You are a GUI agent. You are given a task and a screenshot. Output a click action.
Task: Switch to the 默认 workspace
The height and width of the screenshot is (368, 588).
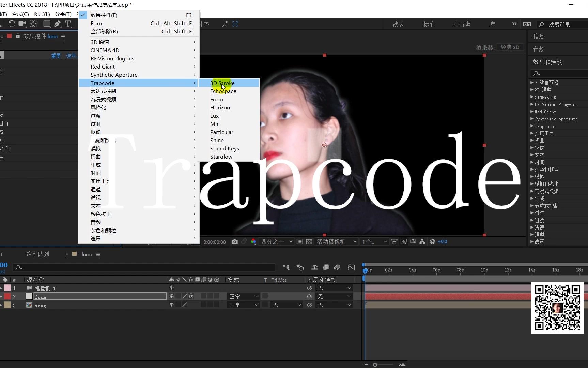coord(398,24)
